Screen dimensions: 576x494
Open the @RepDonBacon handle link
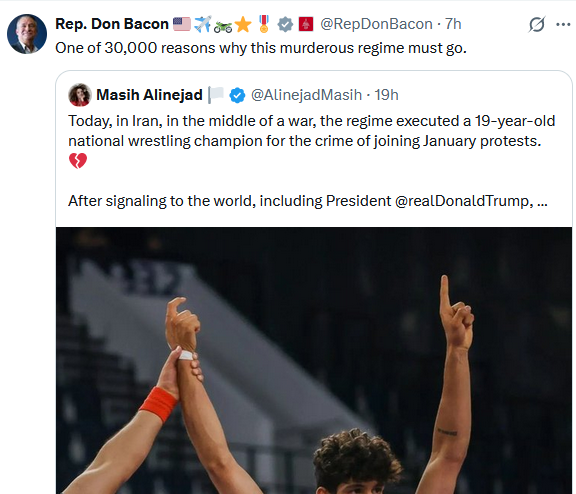[376, 24]
